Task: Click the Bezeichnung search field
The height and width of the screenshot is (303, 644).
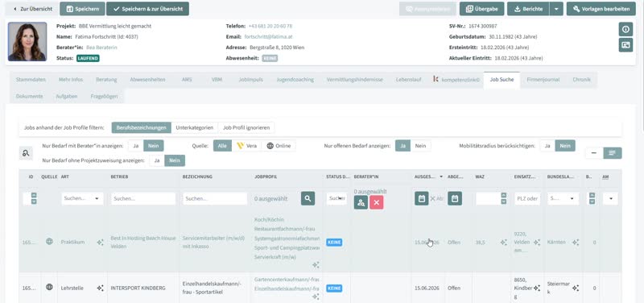Action: (x=215, y=198)
